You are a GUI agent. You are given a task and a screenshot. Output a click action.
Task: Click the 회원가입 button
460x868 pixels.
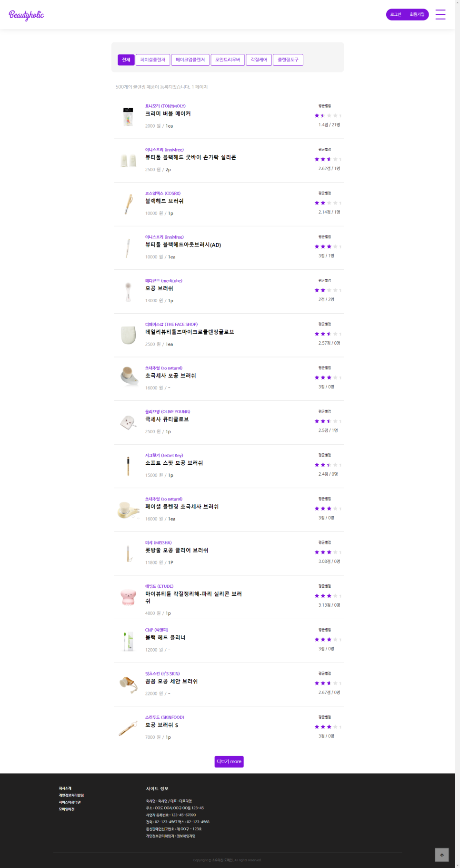[417, 15]
